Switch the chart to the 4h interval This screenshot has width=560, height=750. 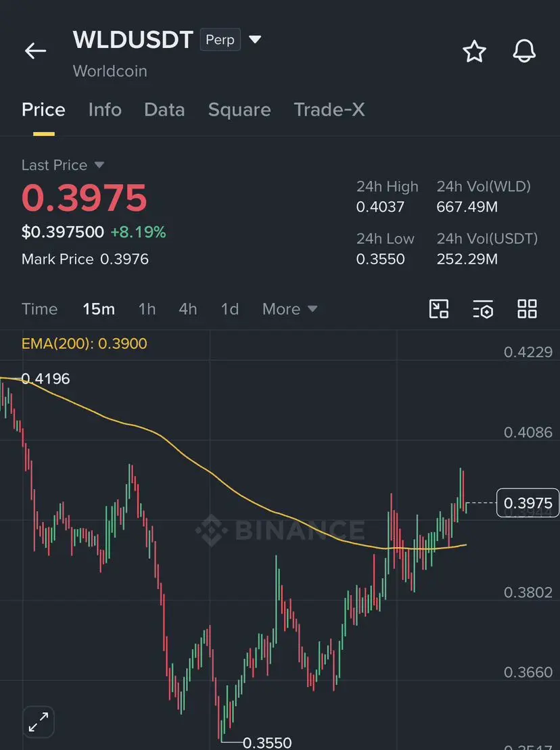pos(188,309)
